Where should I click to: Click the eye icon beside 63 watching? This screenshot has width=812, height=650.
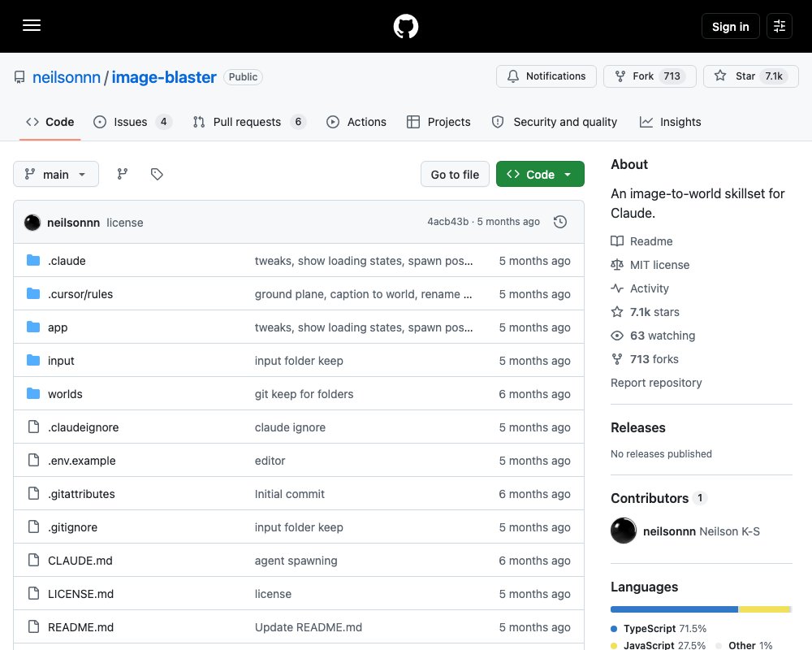point(617,336)
